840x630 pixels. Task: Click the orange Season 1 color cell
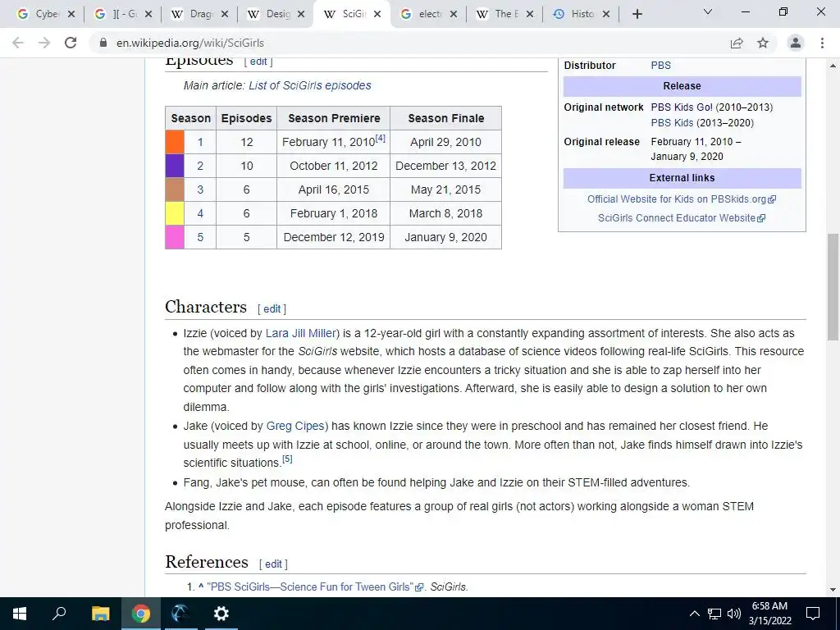pos(175,142)
